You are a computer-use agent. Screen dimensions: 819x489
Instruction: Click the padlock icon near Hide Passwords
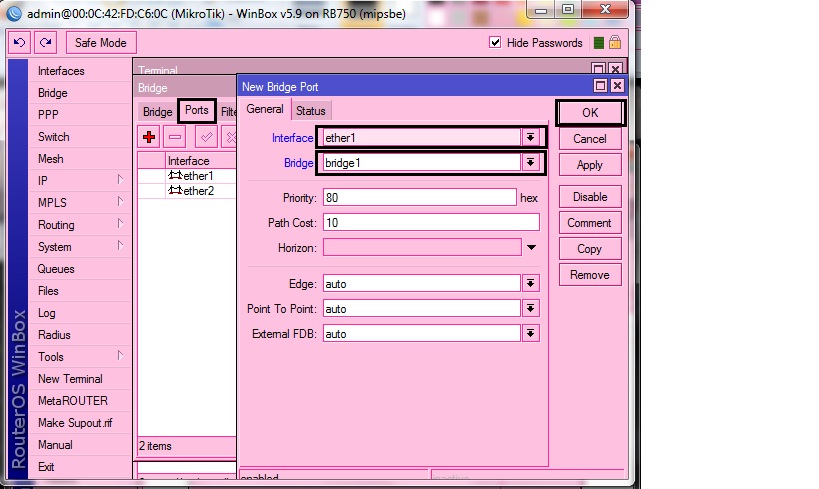615,42
